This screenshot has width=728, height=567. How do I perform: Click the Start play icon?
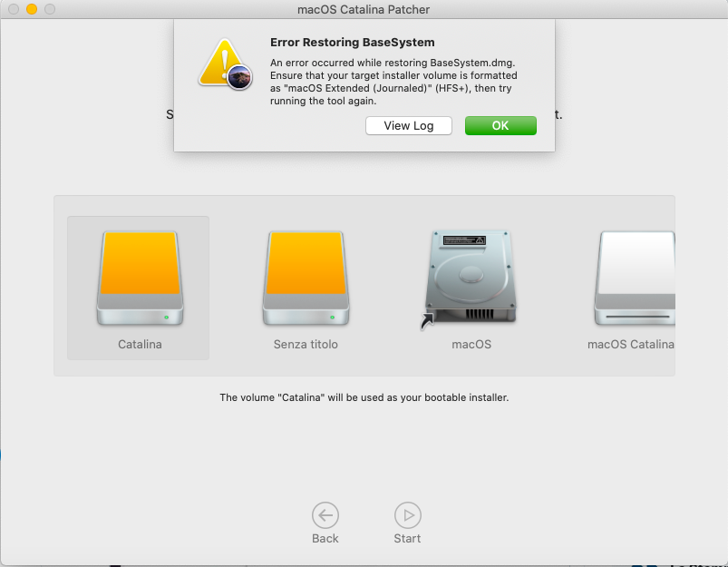pos(408,515)
